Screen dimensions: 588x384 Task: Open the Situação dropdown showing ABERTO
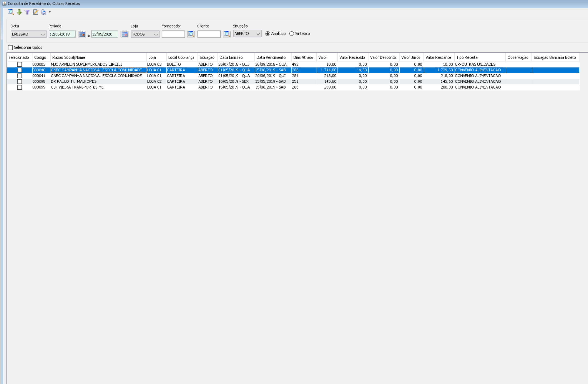point(247,34)
